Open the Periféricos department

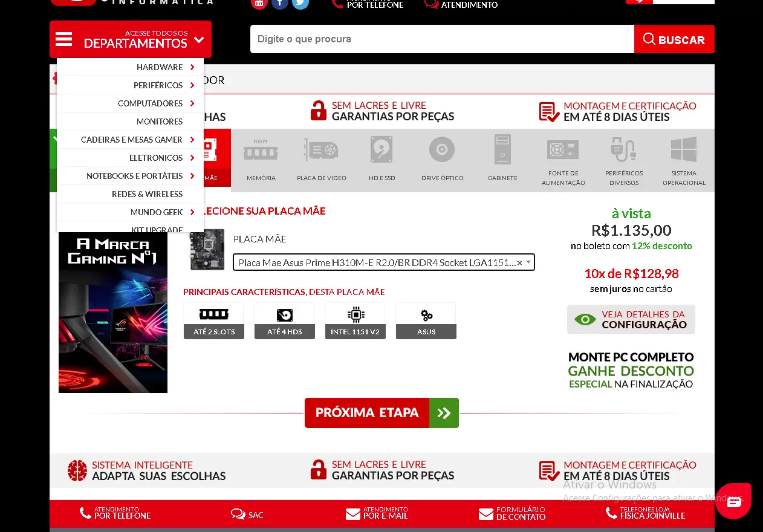pyautogui.click(x=158, y=85)
